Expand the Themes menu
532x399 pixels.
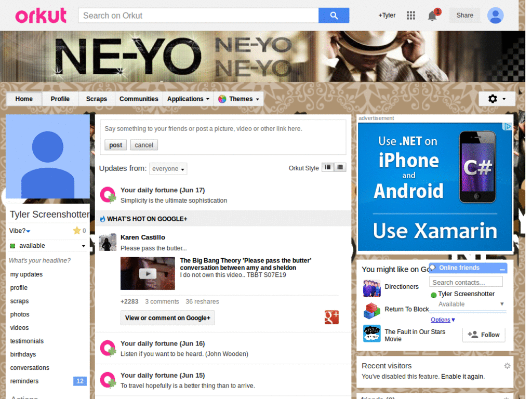click(238, 99)
